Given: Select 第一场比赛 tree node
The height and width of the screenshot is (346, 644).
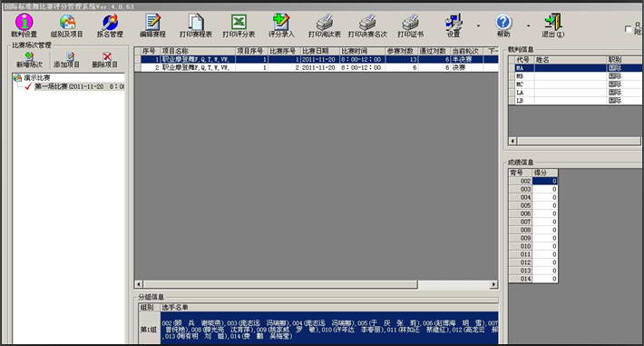Looking at the screenshot, I should click(79, 86).
